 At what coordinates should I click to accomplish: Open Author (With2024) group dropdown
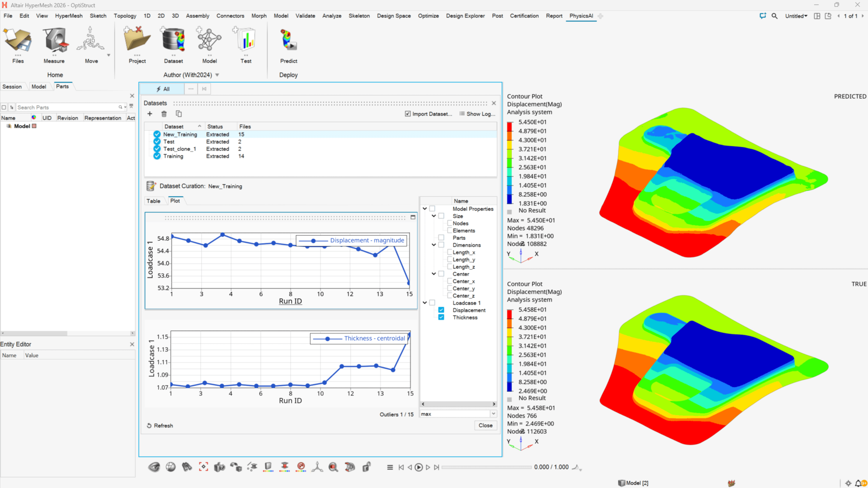click(217, 75)
